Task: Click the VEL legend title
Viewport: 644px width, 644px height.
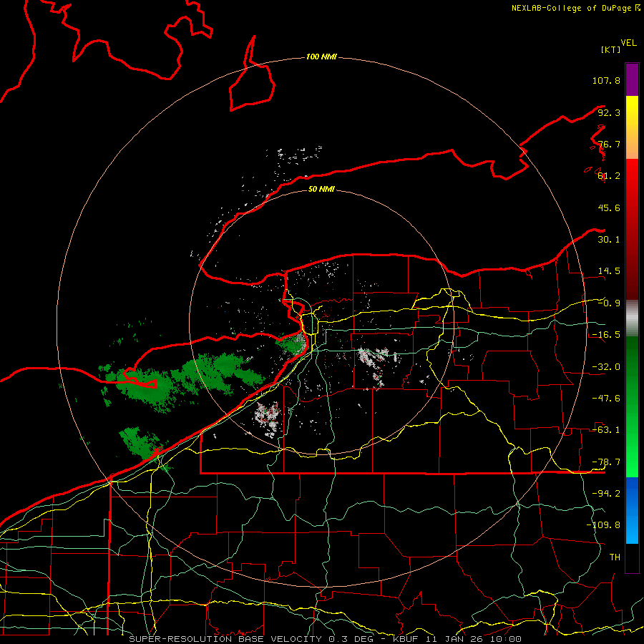Action: [x=628, y=43]
